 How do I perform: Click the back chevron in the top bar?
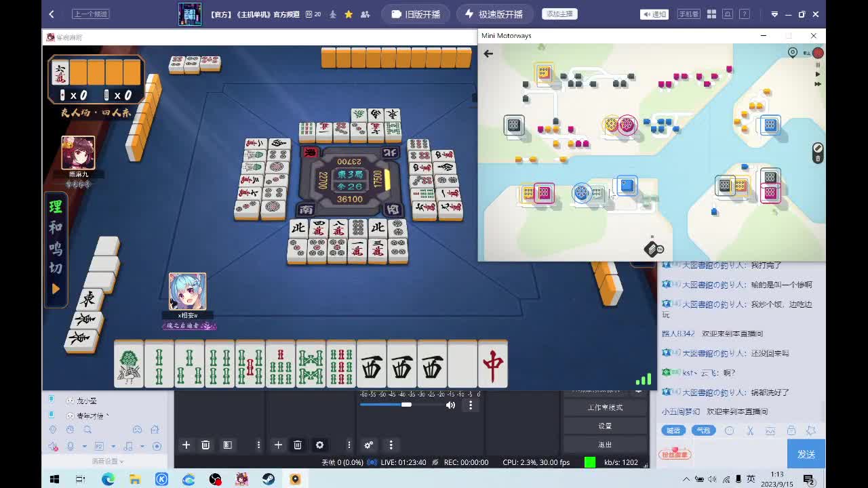tap(52, 14)
